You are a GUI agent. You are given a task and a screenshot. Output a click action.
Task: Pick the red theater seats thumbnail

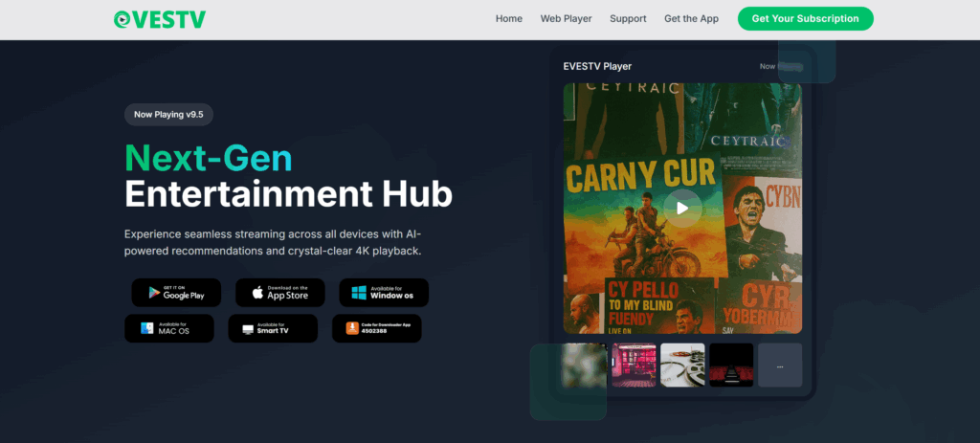731,365
